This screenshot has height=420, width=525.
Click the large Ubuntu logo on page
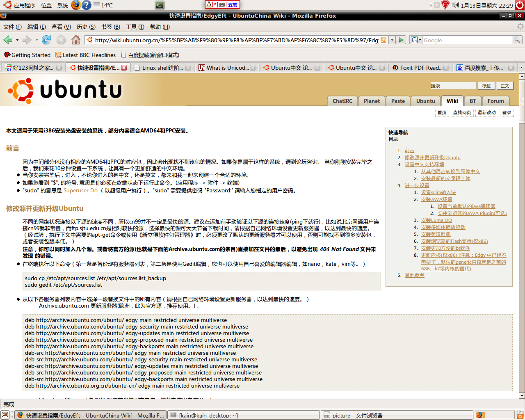(65, 90)
